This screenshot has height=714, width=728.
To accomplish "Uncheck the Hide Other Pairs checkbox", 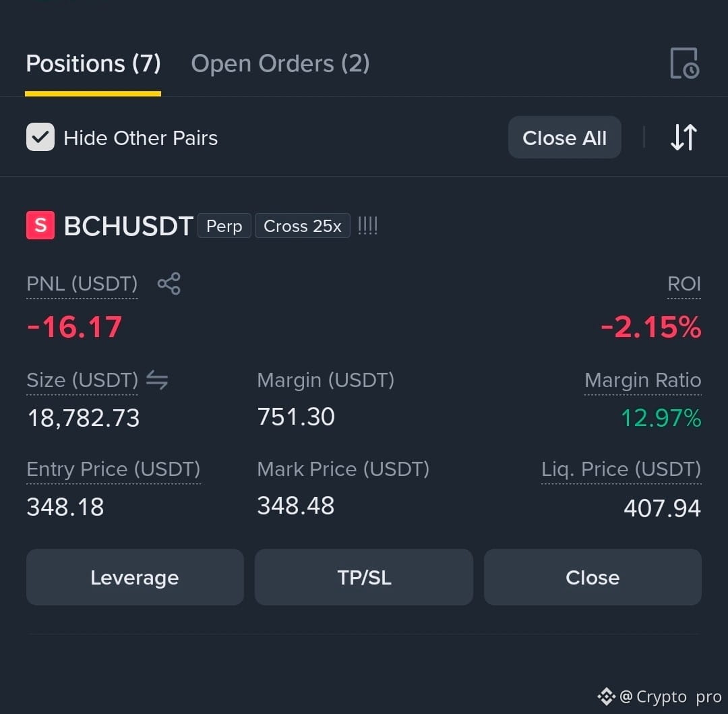I will [40, 137].
